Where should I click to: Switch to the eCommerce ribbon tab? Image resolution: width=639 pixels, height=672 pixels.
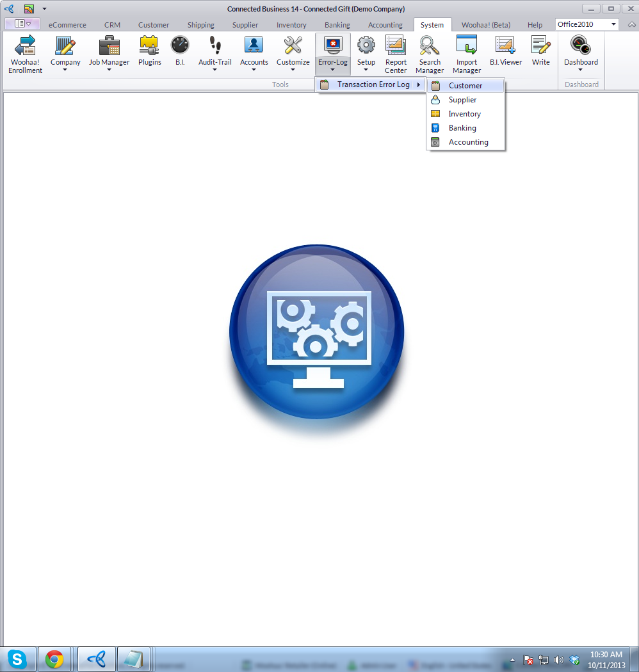[x=67, y=25]
